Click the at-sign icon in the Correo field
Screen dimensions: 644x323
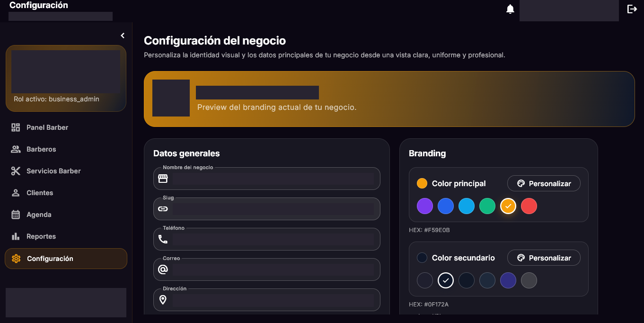pyautogui.click(x=163, y=269)
